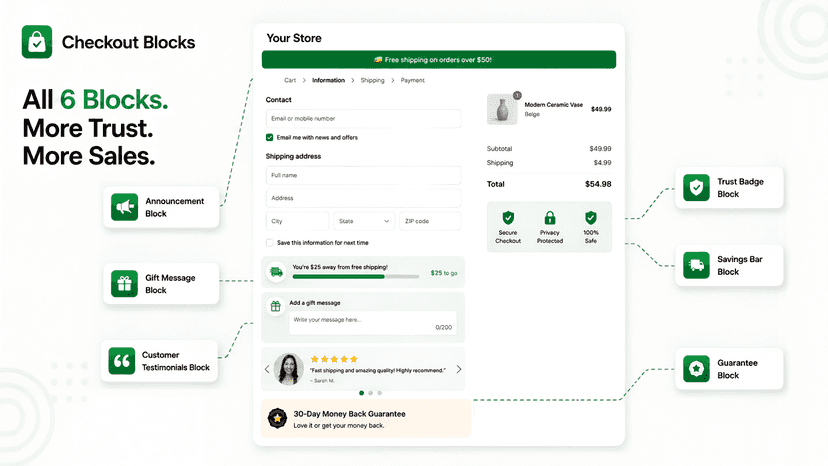
Task: Click the Shipping $4.99 value
Action: point(603,163)
